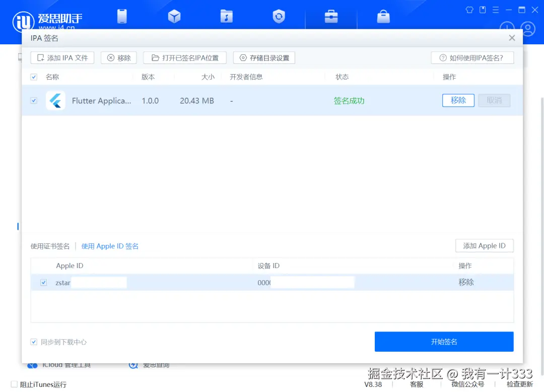The height and width of the screenshot is (392, 544).
Task: Toggle the select-all checkbox beside 名称
Action: tap(34, 77)
